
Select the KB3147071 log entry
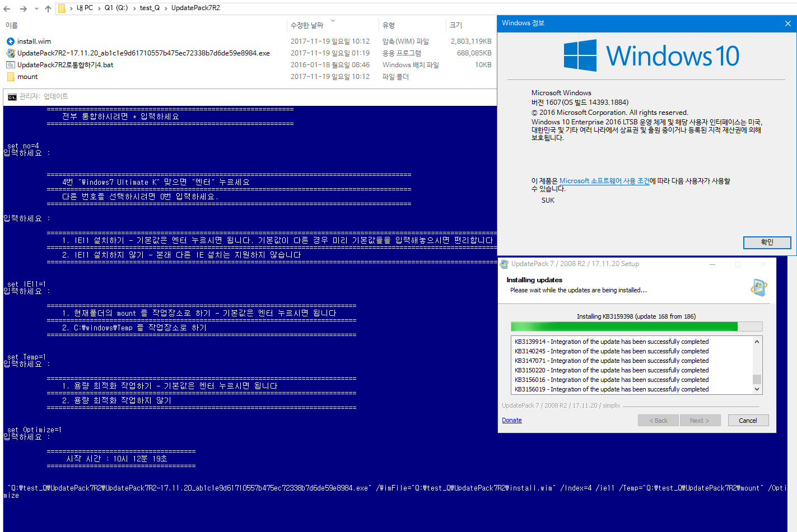point(612,361)
